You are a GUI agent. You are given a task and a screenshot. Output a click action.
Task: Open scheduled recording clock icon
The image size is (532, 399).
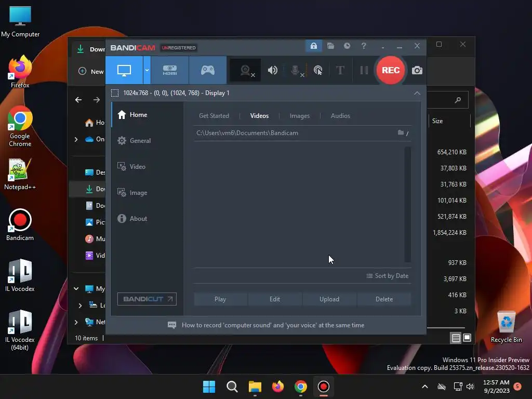[x=347, y=46]
